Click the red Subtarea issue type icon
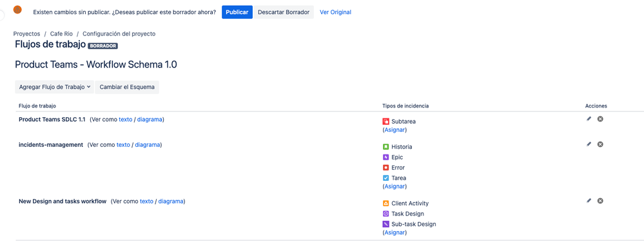The image size is (644, 242). pyautogui.click(x=385, y=122)
